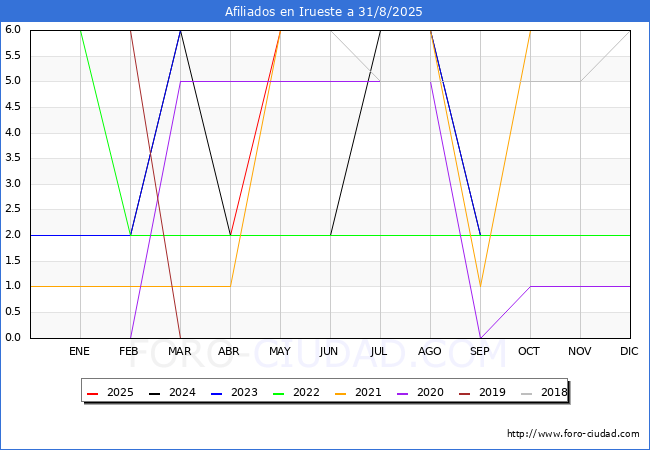Select the JUL month axis label
This screenshot has width=650, height=450.
pos(380,351)
